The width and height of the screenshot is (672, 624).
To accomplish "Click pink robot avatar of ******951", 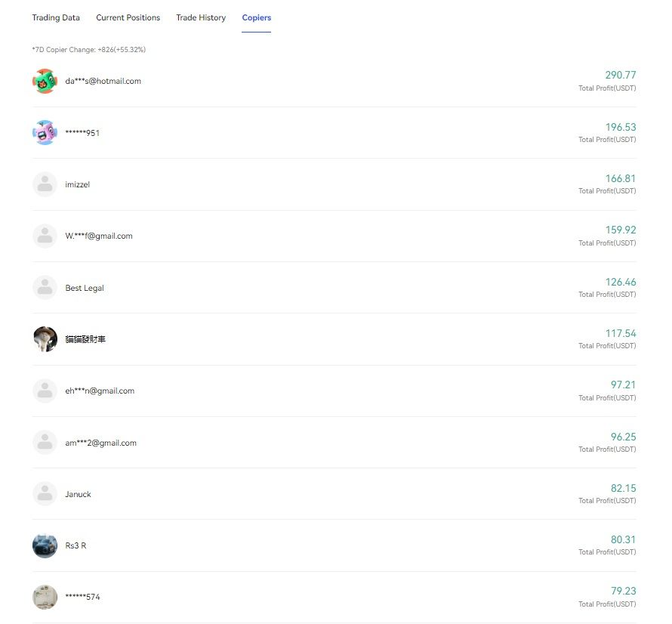I will point(45,132).
